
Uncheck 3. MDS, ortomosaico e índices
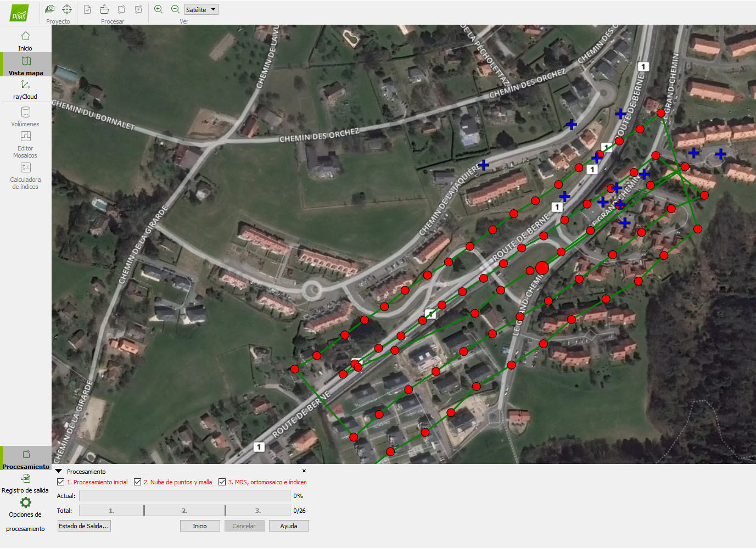point(222,482)
